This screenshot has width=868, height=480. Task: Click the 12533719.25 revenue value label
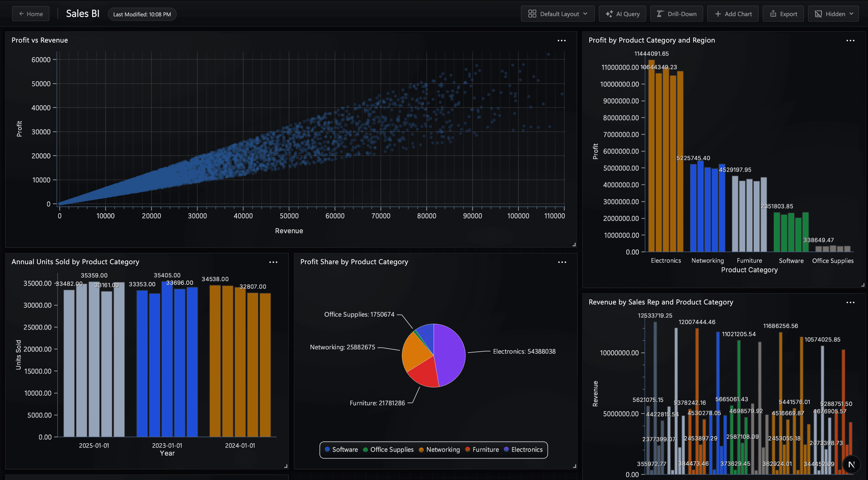(x=655, y=316)
